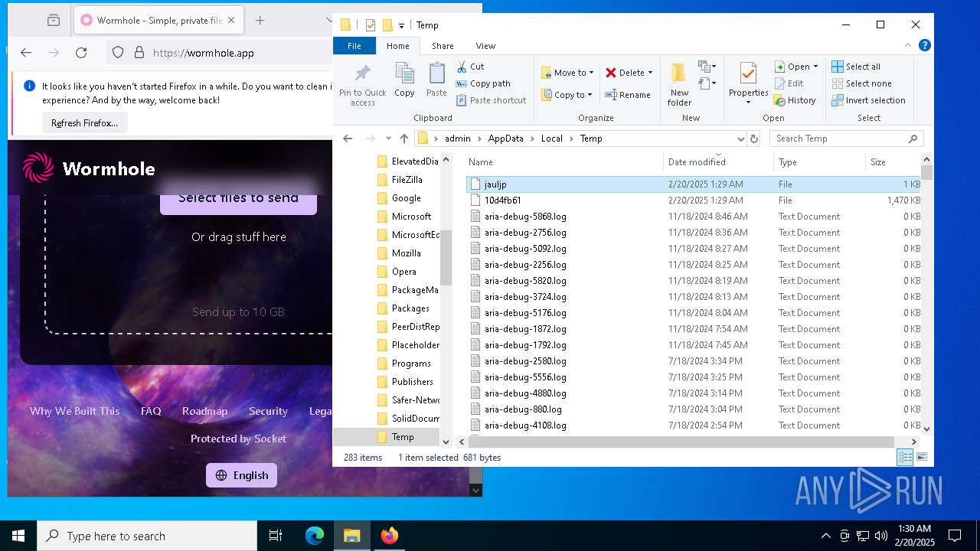
Task: Click the Copy ribbon icon
Action: click(404, 80)
